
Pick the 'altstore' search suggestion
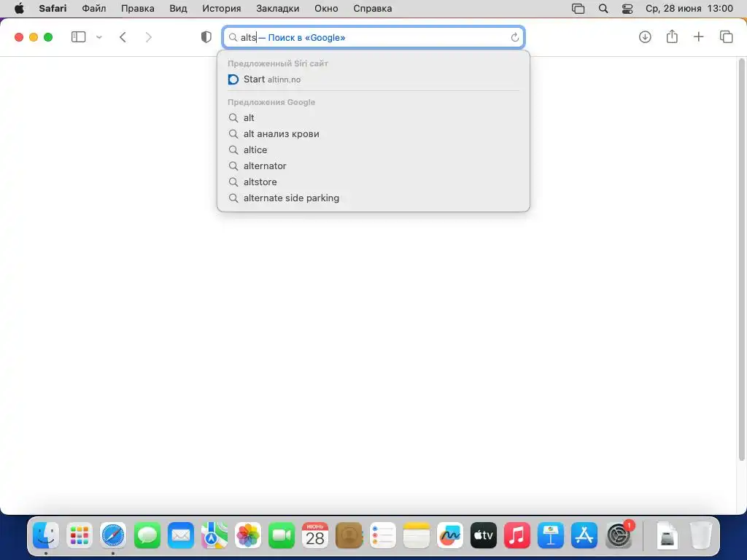(x=373, y=182)
